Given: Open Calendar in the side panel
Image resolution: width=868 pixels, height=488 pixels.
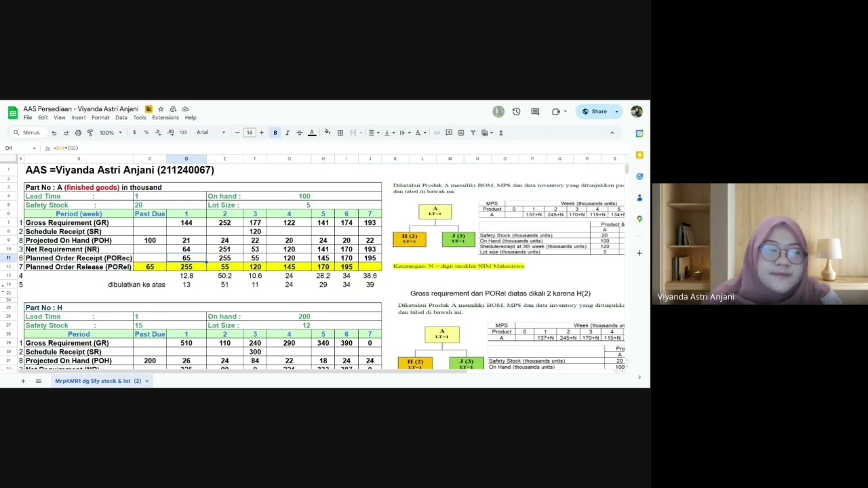Looking at the screenshot, I should (639, 134).
